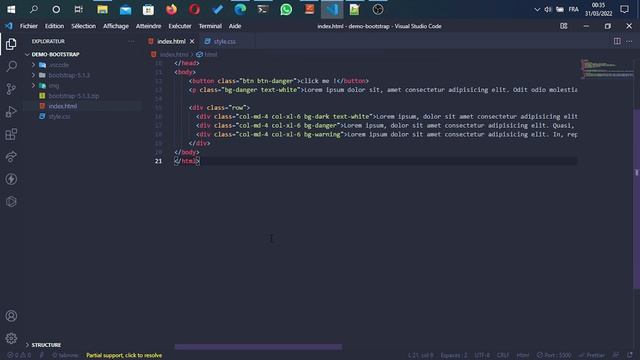Open the Aide menu
This screenshot has height=360, width=640.
pyautogui.click(x=235, y=26)
